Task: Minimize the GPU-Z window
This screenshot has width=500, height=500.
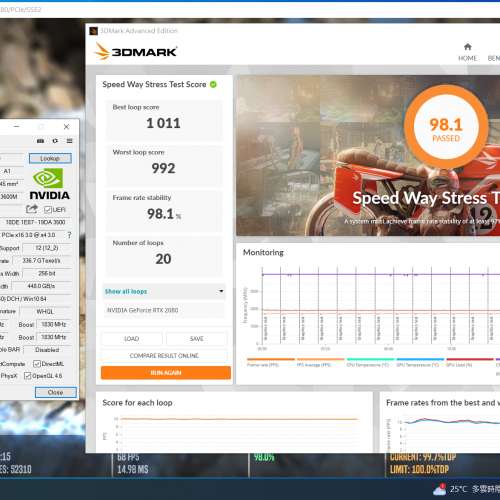Action: point(17,127)
